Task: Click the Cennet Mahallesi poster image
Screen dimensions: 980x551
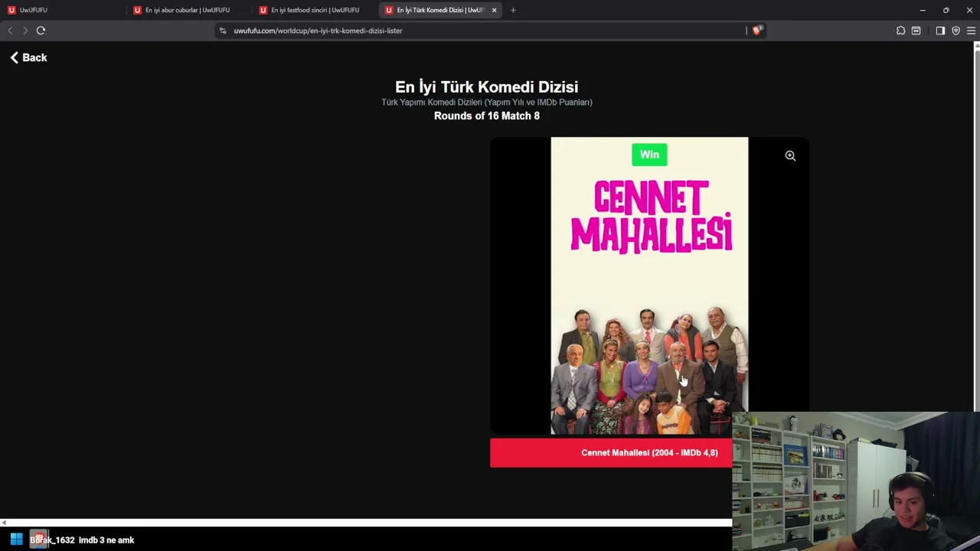Action: 649,285
